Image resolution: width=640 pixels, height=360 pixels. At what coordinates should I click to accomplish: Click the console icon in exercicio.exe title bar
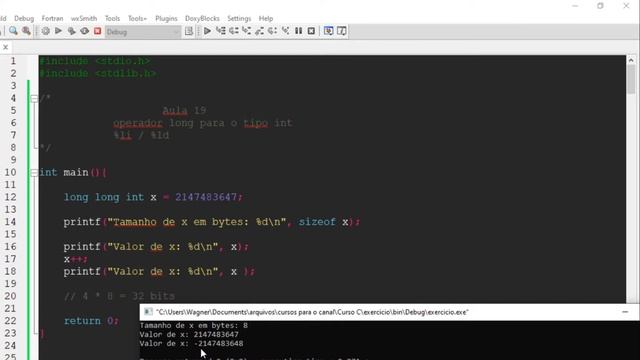tap(148, 312)
